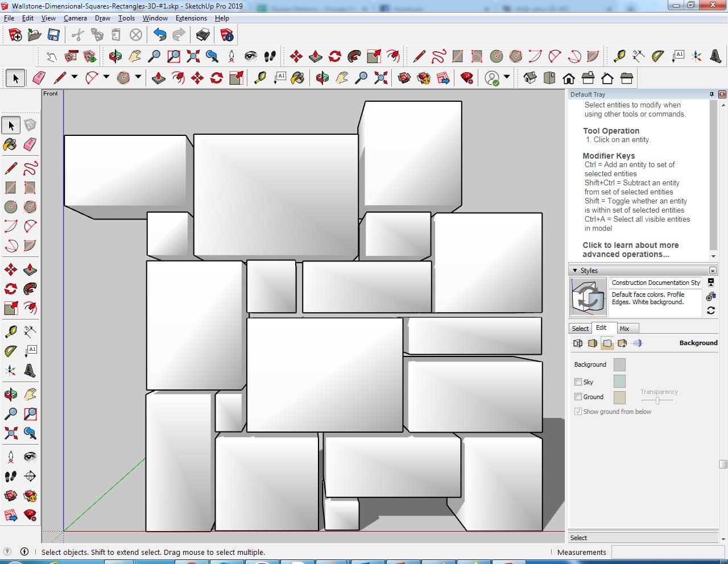The width and height of the screenshot is (728, 564).
Task: Open the style name combo box
Action: tap(655, 283)
